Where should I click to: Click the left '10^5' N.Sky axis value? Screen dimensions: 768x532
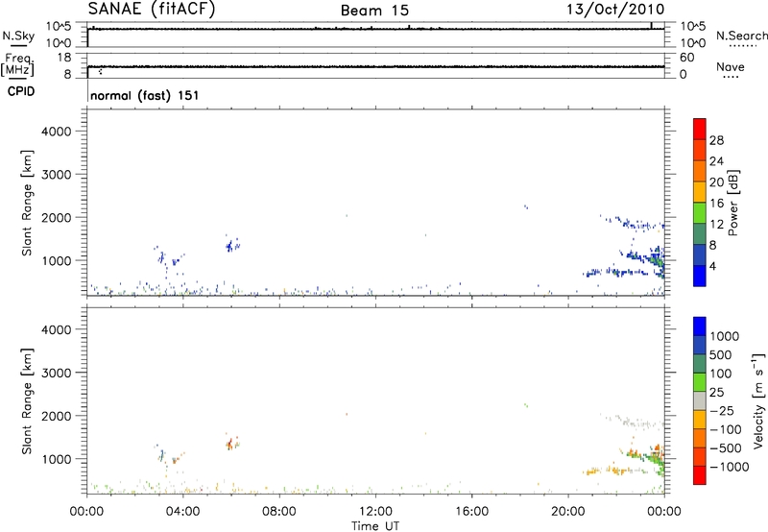[x=59, y=27]
